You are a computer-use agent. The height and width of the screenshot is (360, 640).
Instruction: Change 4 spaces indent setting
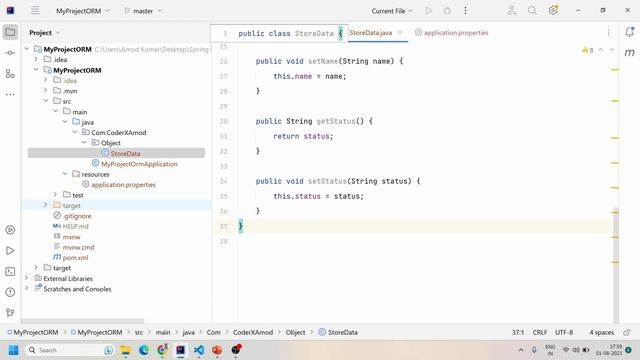pos(601,332)
